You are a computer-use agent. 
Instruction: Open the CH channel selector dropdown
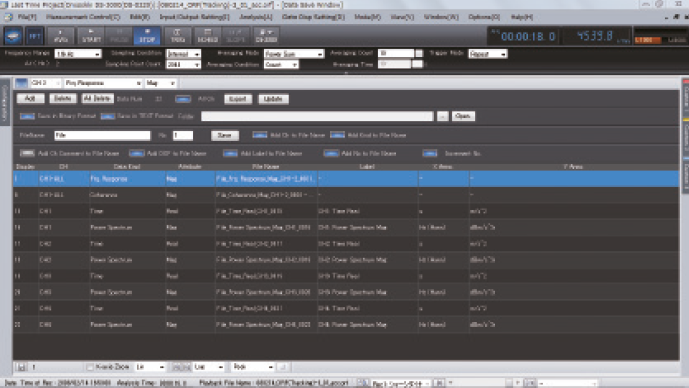coord(45,83)
